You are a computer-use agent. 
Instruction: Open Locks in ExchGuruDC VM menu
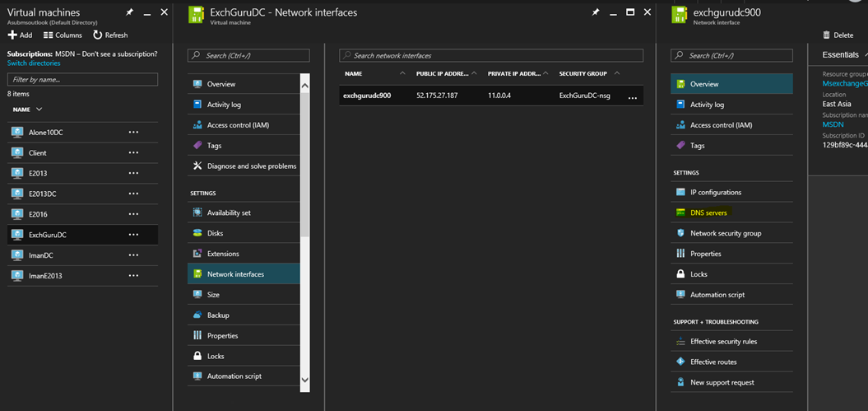pyautogui.click(x=244, y=356)
